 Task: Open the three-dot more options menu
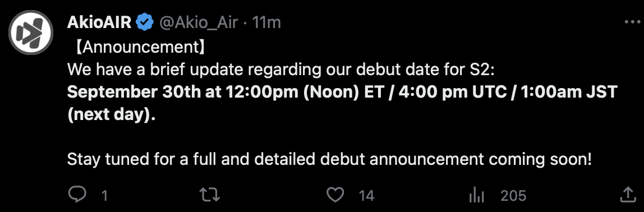pos(632,22)
